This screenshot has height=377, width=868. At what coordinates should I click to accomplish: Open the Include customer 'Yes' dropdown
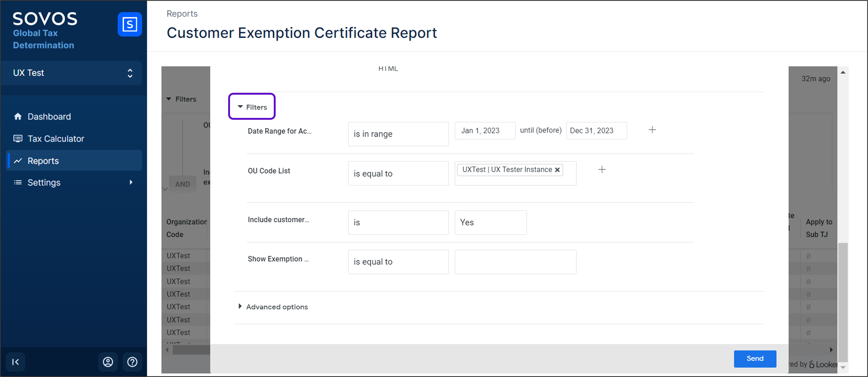pos(490,222)
